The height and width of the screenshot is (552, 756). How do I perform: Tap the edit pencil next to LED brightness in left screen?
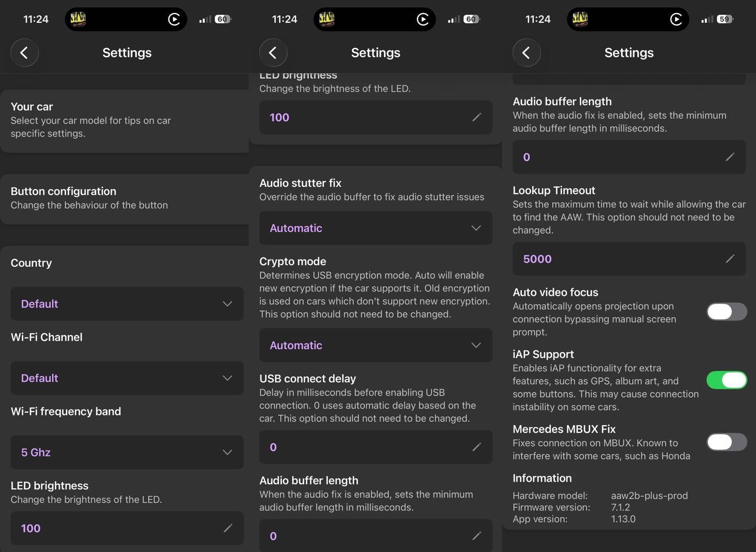(228, 528)
